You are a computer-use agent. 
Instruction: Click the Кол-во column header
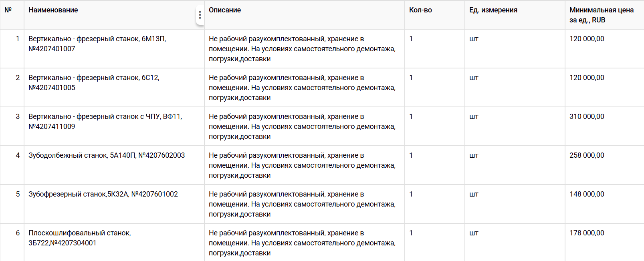tap(420, 10)
